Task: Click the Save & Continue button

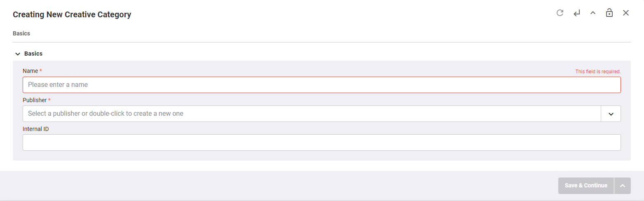Action: pos(586,185)
